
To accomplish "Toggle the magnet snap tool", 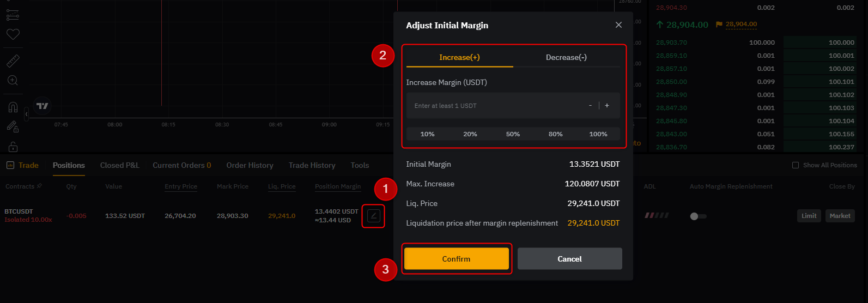I will [13, 107].
